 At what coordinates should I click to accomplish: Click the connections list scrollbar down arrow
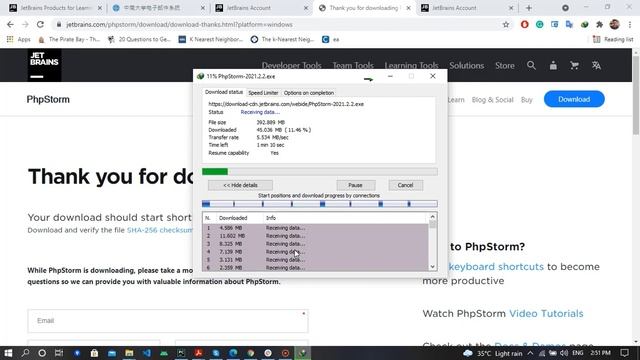(433, 267)
